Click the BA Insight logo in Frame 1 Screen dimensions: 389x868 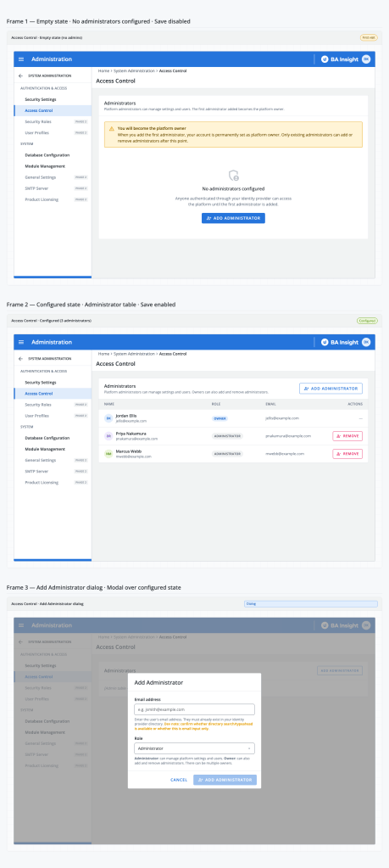[339, 59]
